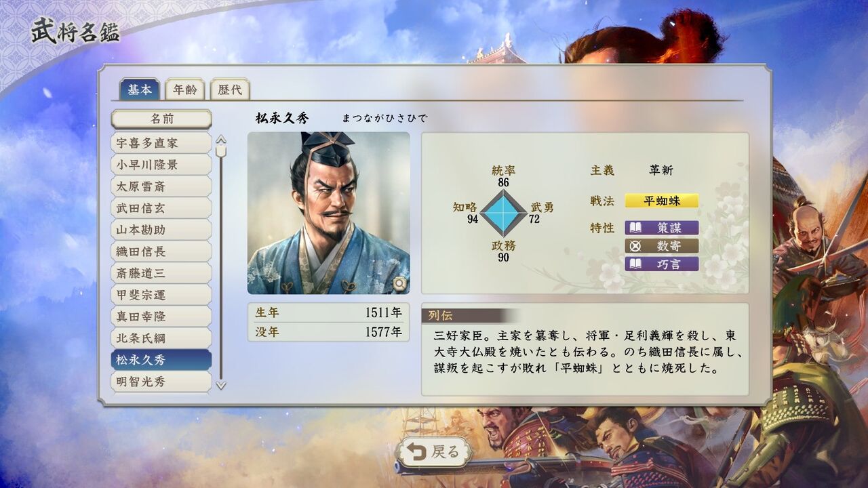Image resolution: width=868 pixels, height=488 pixels.
Task: Choose 明智光秀 from the list
Action: tap(161, 382)
